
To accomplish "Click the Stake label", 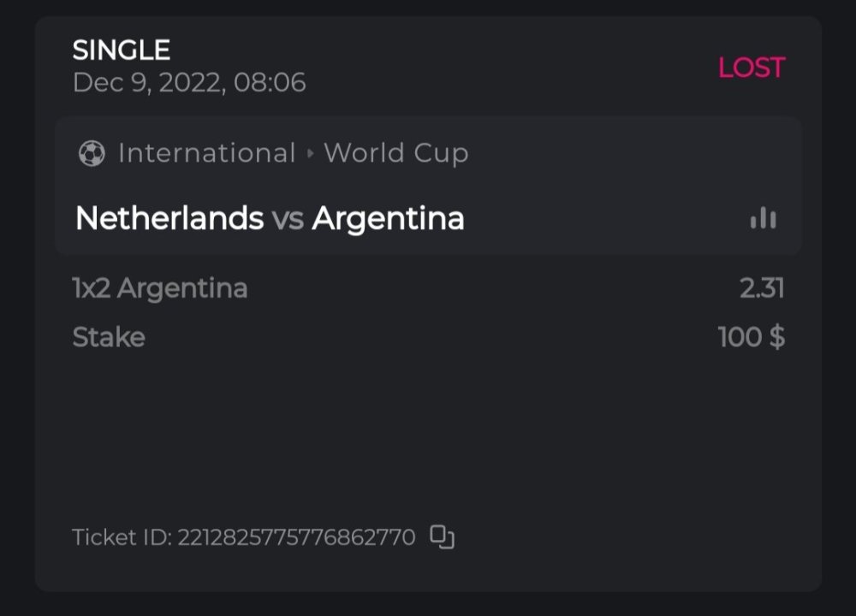I will (109, 337).
